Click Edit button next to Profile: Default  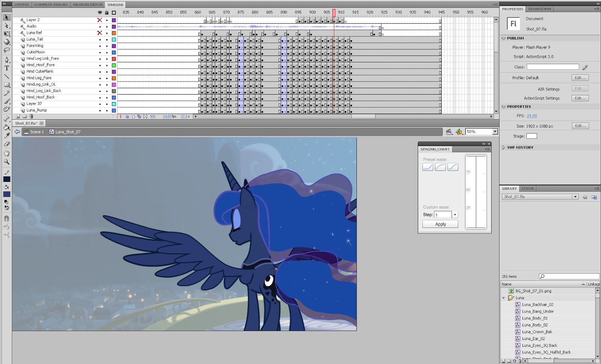coord(580,78)
